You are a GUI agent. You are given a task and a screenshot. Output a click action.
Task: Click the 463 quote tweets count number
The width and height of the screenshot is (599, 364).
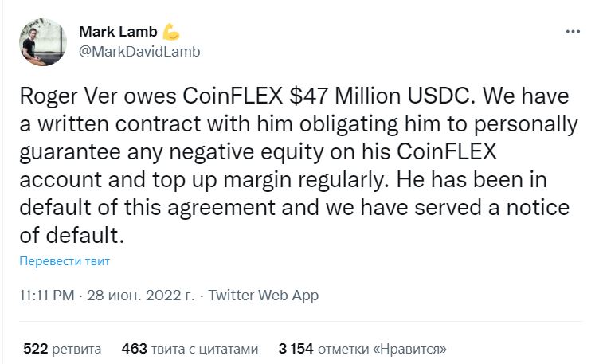coord(134,349)
